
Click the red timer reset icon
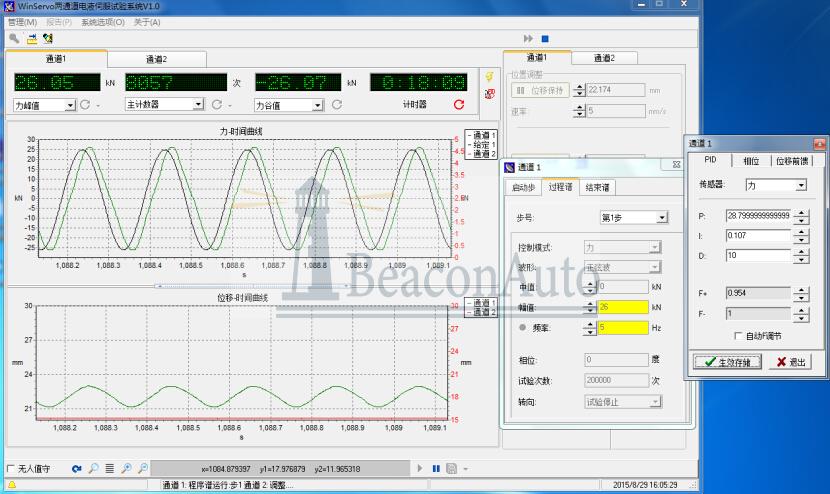click(x=459, y=104)
